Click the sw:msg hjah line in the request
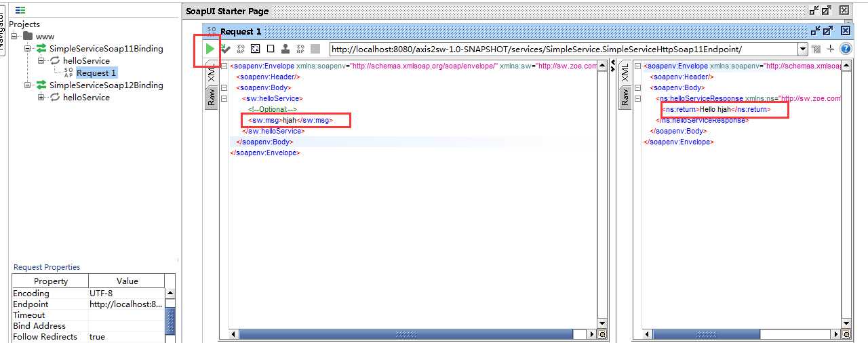This screenshot has height=343, width=868. point(290,120)
